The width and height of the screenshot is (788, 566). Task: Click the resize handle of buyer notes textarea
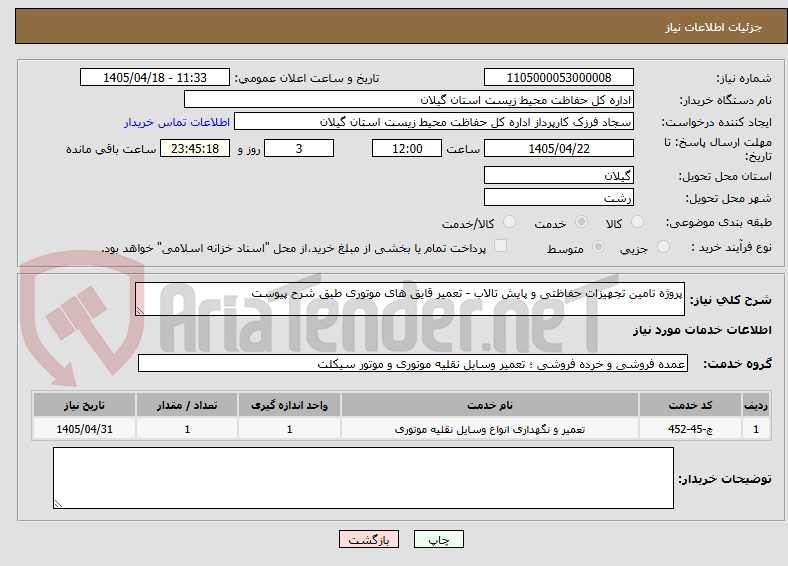click(58, 504)
